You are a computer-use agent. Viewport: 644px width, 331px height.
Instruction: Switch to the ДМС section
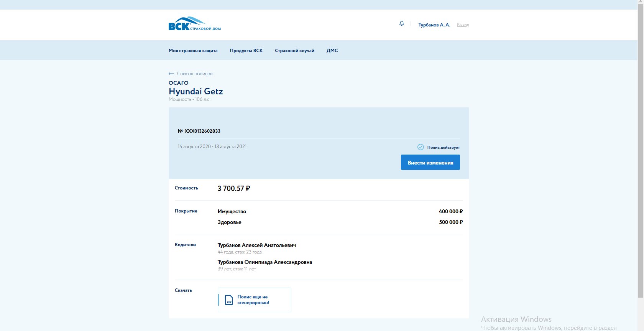tap(332, 51)
